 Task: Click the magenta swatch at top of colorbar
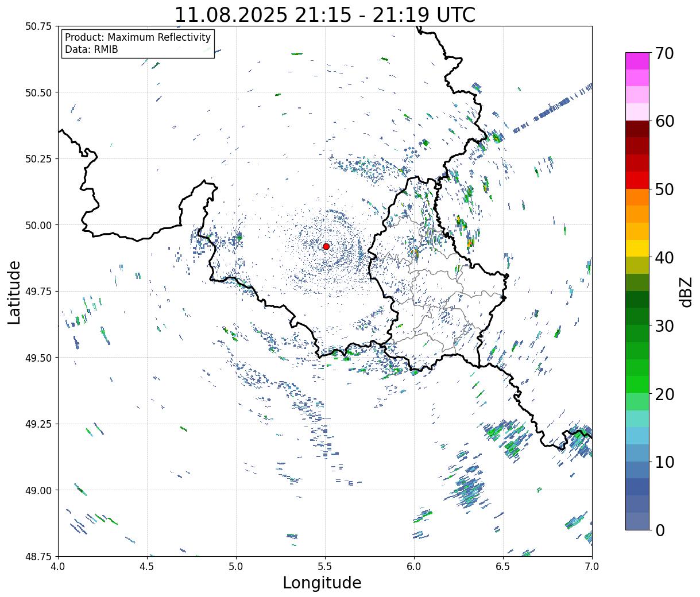tap(637, 61)
